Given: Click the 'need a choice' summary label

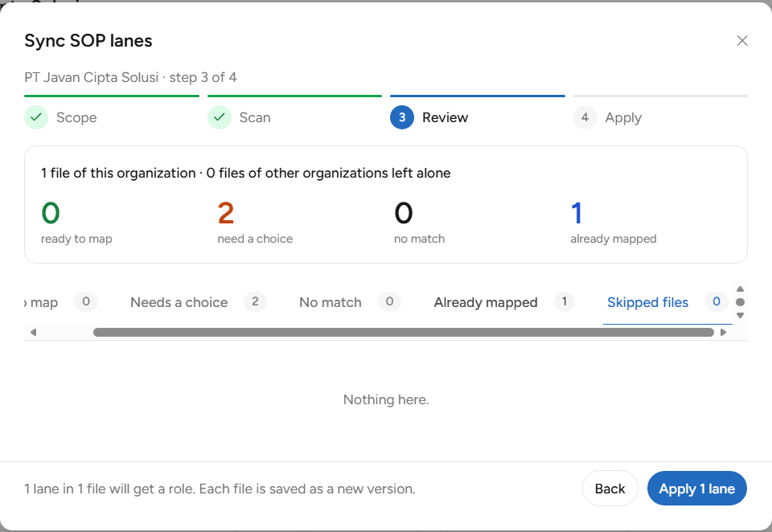Looking at the screenshot, I should [255, 239].
